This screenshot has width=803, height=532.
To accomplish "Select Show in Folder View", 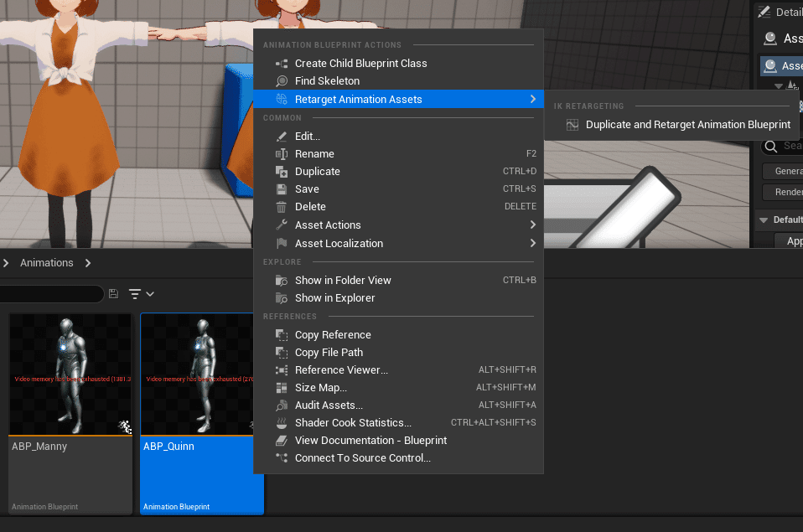I will pos(343,280).
